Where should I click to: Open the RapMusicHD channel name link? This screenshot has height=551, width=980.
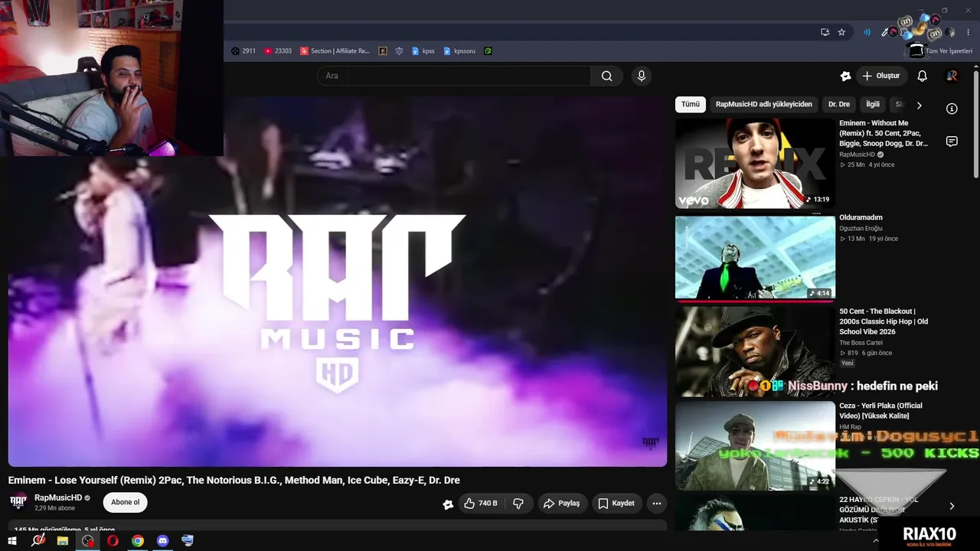[x=58, y=498]
